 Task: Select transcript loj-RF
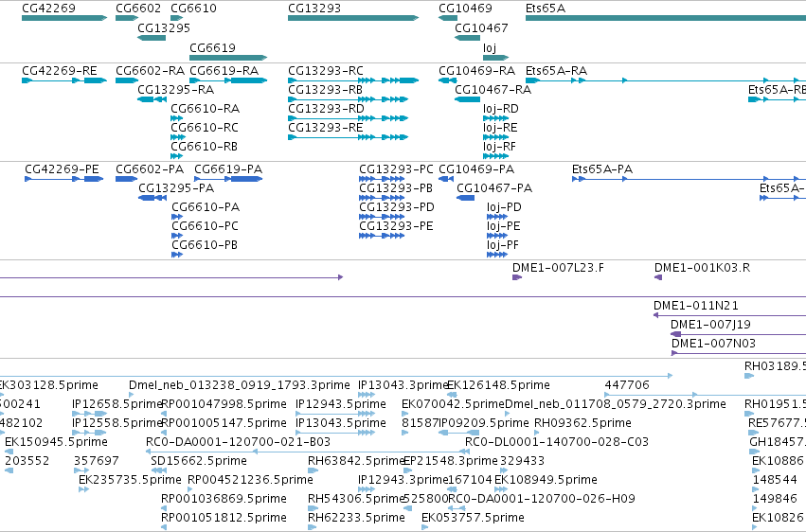coord(499,147)
